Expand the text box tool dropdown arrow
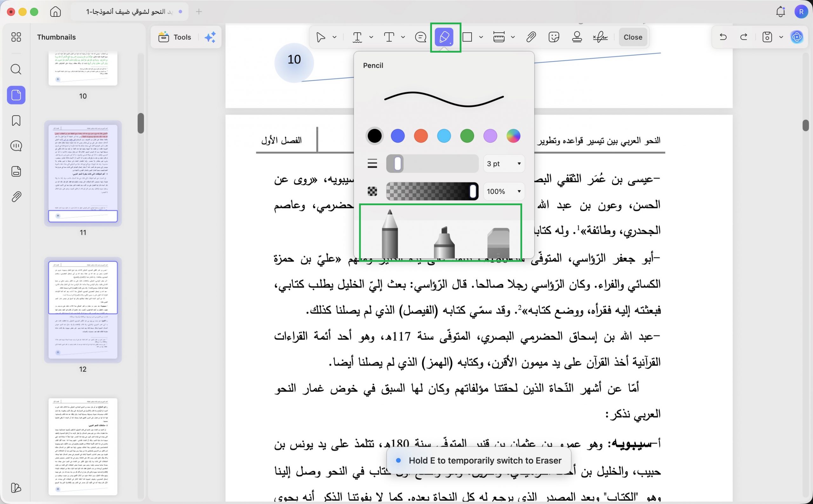 click(403, 37)
